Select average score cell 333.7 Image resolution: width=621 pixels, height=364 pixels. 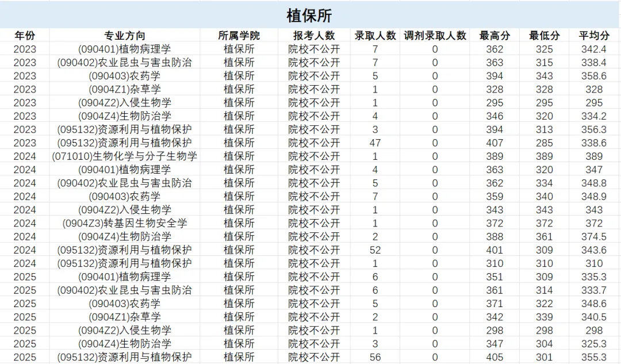tap(594, 290)
